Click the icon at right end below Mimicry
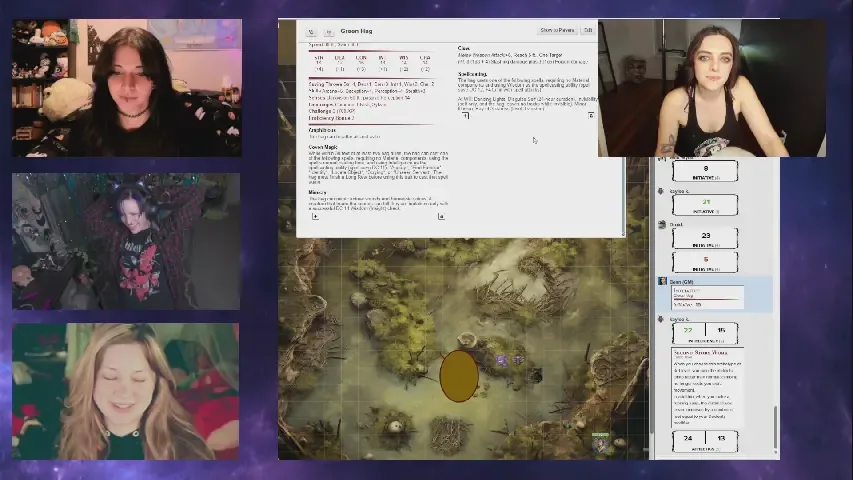Image resolution: width=853 pixels, height=480 pixels. coord(441,216)
